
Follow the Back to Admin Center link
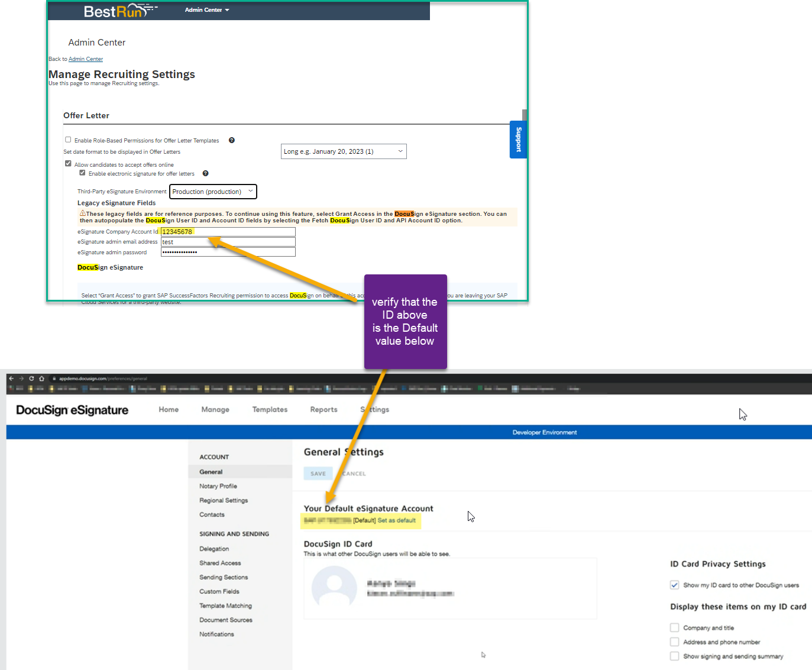point(86,59)
